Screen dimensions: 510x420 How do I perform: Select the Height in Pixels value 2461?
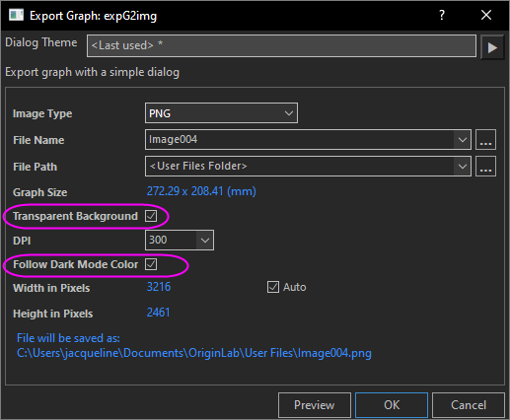[x=158, y=313]
